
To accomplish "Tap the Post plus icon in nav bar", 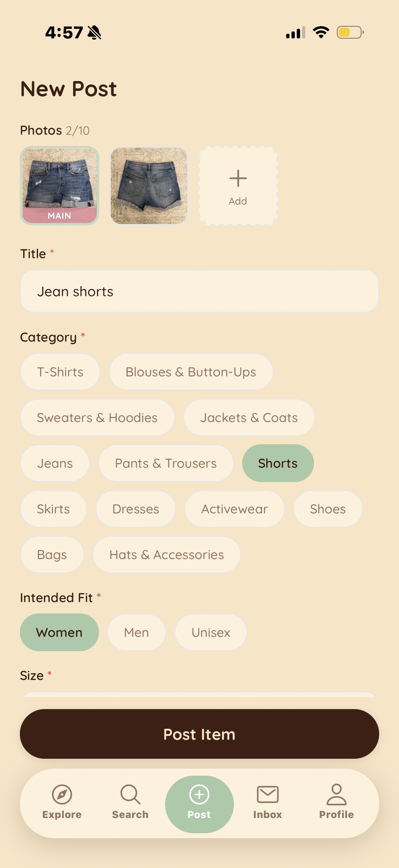I will tap(199, 795).
